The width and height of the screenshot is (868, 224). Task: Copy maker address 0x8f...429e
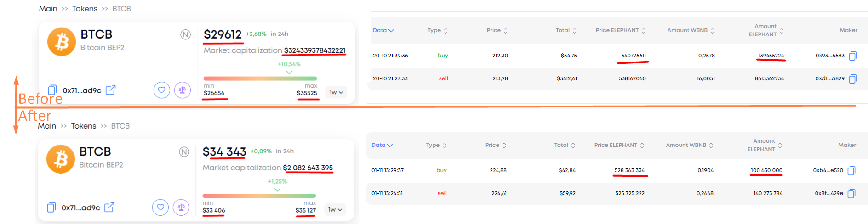click(x=851, y=194)
